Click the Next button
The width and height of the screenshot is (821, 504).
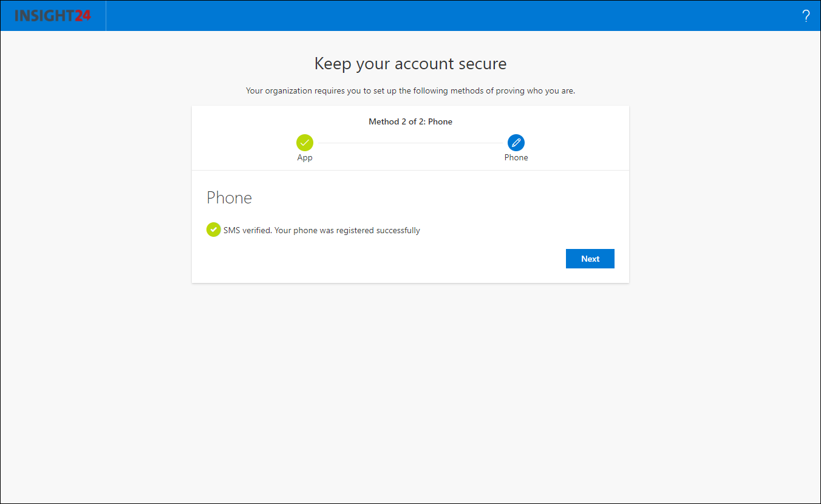pos(590,259)
